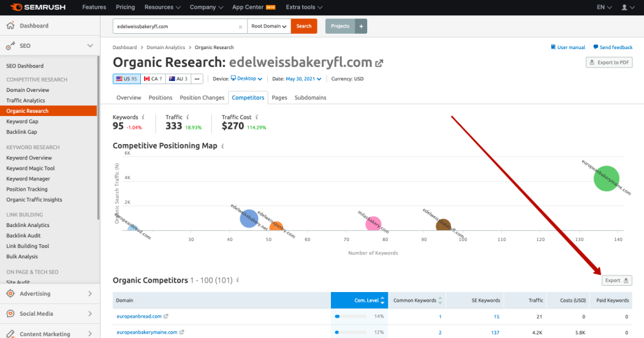Open europeanbread.com external link icon
This screenshot has height=338, width=644.
[x=166, y=316]
